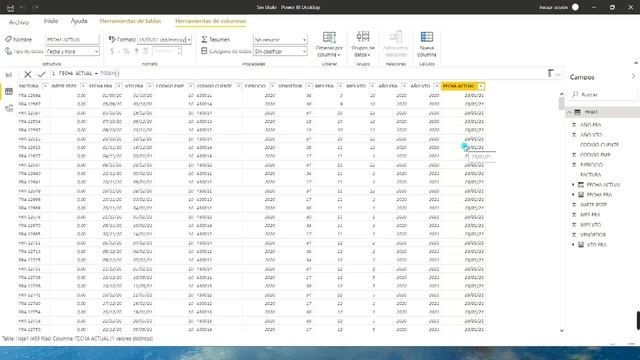
Task: Click the Nueva columna icon
Action: [427, 37]
